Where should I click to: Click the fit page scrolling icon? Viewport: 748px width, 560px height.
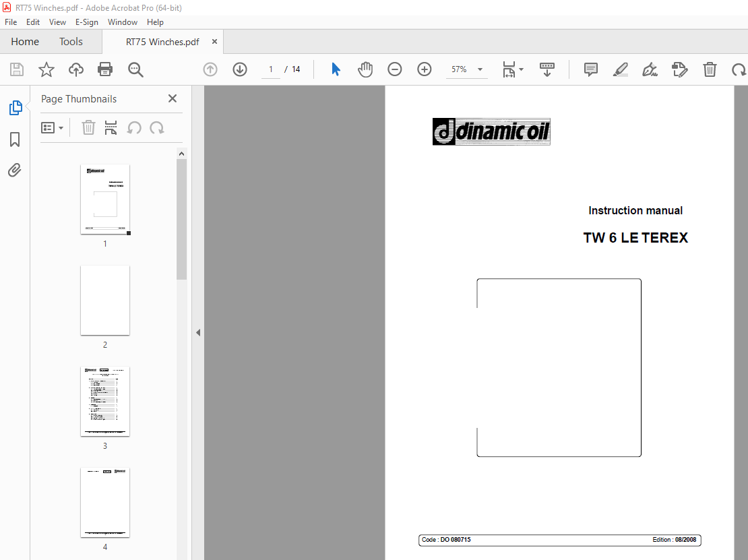point(509,69)
